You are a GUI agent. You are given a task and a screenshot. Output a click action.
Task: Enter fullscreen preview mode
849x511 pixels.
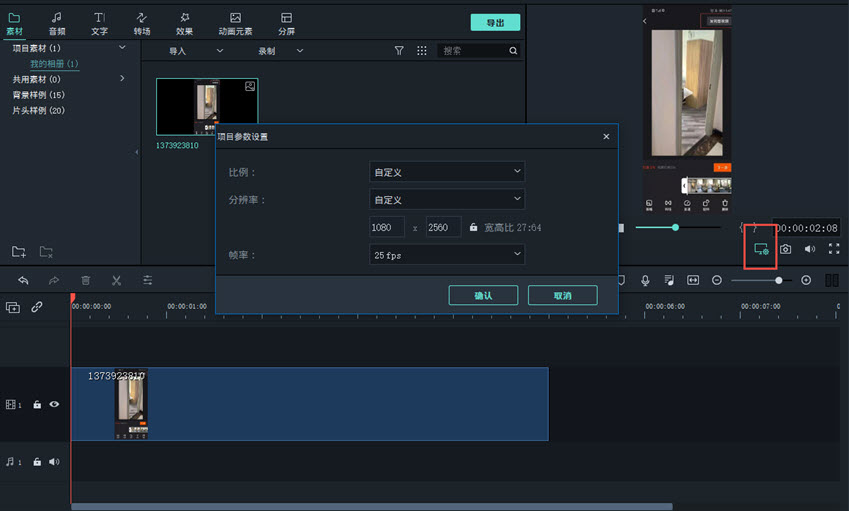click(x=833, y=249)
